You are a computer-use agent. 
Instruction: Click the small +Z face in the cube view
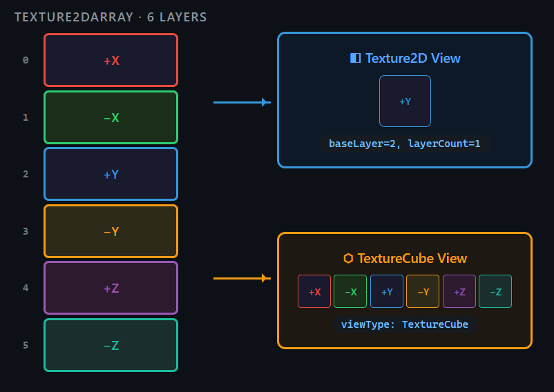pos(459,291)
